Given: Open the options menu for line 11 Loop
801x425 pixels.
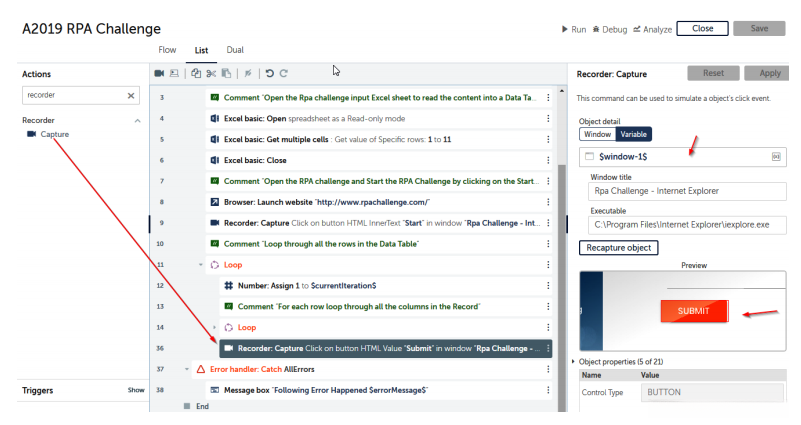Looking at the screenshot, I should pos(548,265).
